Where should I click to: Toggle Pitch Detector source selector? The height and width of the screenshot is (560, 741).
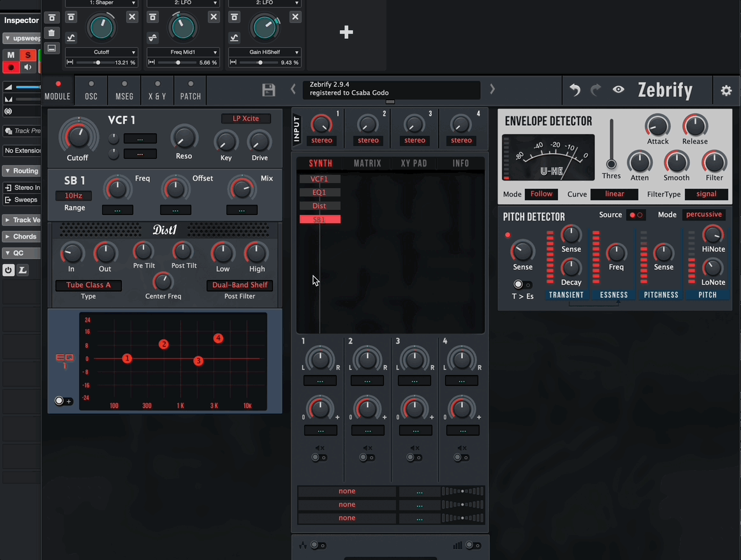[636, 215]
